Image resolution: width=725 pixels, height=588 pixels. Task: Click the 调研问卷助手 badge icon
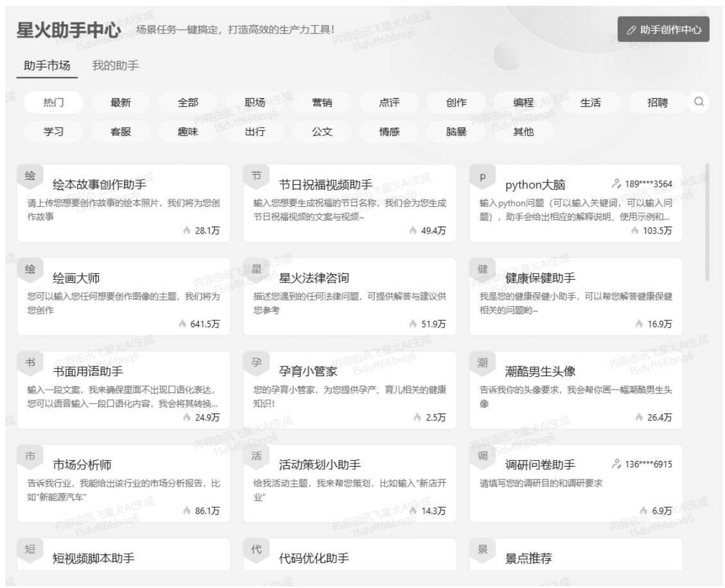pyautogui.click(x=482, y=456)
